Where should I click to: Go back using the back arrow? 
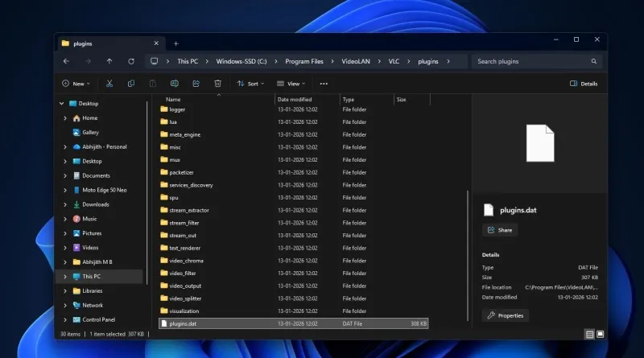(66, 61)
